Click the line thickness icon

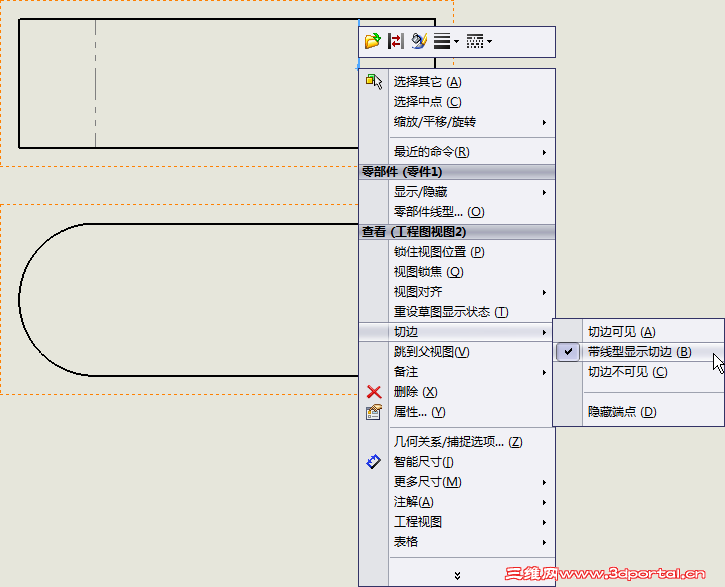coord(442,41)
